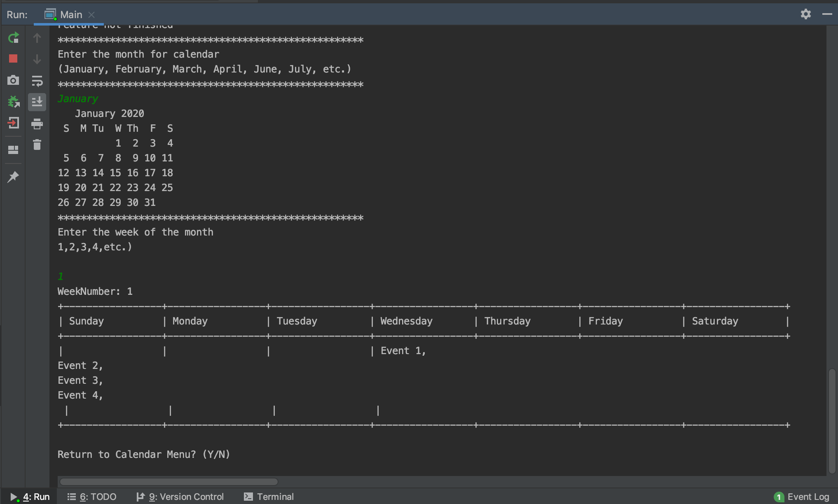The height and width of the screenshot is (504, 838).
Task: Click the 'Wednesday' column header
Action: tap(406, 321)
